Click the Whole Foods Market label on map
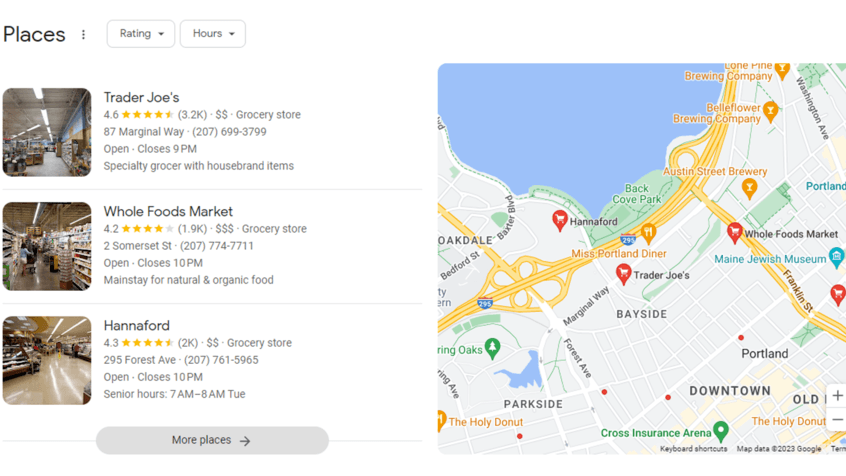The height and width of the screenshot is (476, 846). [x=791, y=234]
